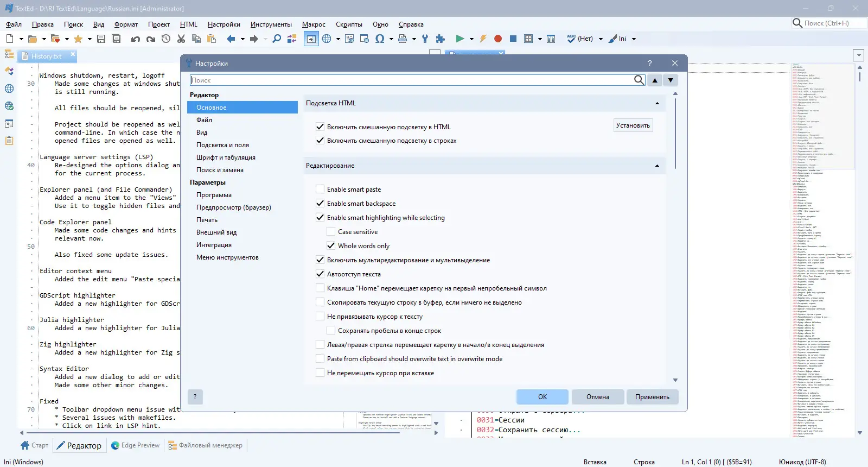Click the 'Отмена' button
The height and width of the screenshot is (467, 868).
tap(598, 397)
